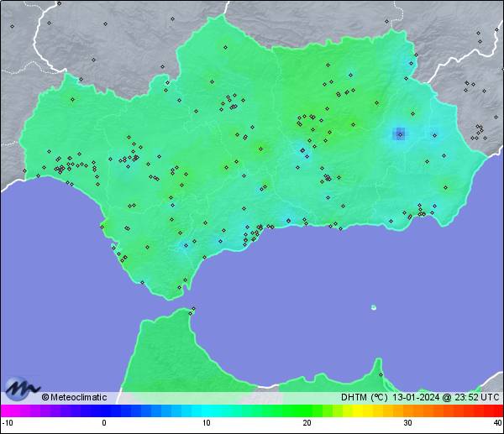Pick the cyan color above the 10 label

pos(207,410)
